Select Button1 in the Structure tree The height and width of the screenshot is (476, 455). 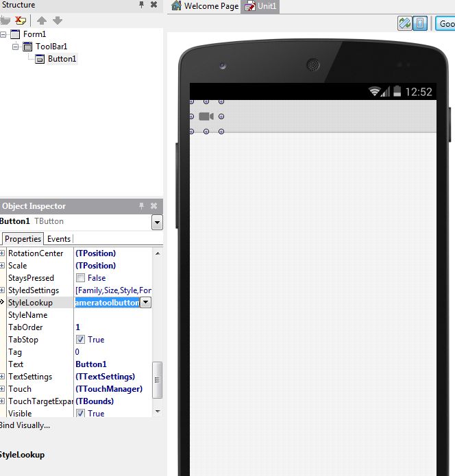[62, 59]
